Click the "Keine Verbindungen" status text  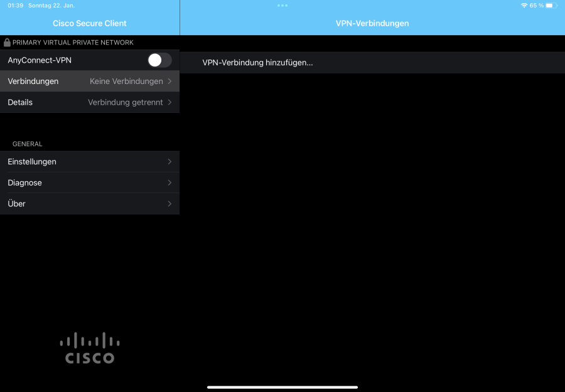(x=126, y=82)
